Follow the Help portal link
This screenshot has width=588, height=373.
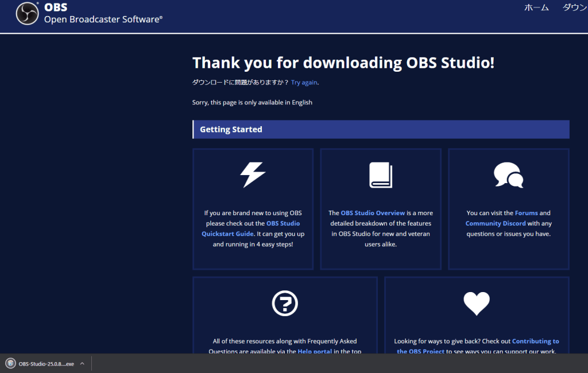pos(315,351)
